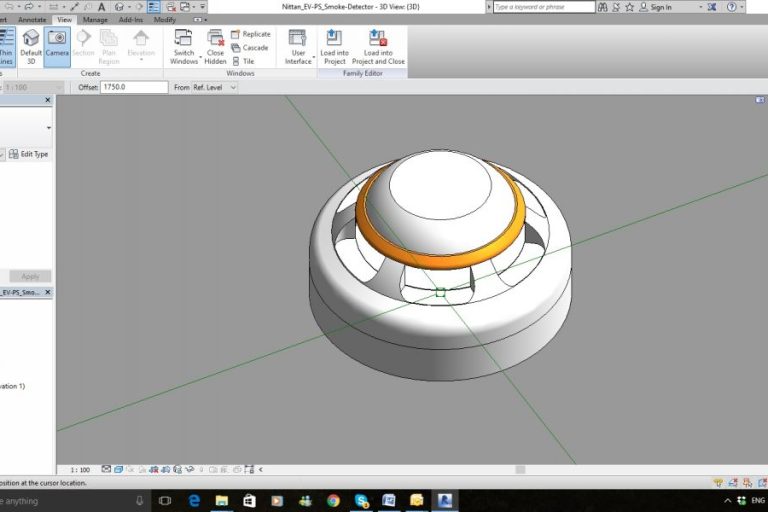The width and height of the screenshot is (768, 512).
Task: Click the Sign In link
Action: 660,7
